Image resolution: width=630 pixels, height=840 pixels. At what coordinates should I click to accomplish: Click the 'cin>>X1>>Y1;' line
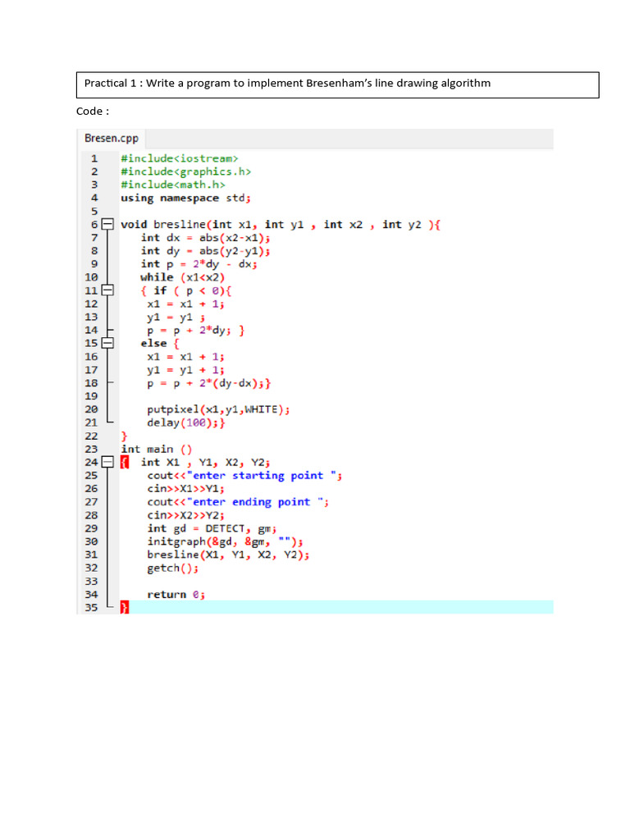pos(186,489)
